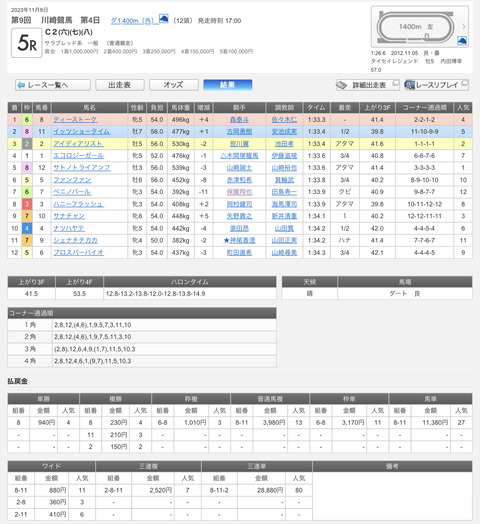Open jockey 古岡勇樹 profile link
The height and width of the screenshot is (524, 480).
coord(239,132)
